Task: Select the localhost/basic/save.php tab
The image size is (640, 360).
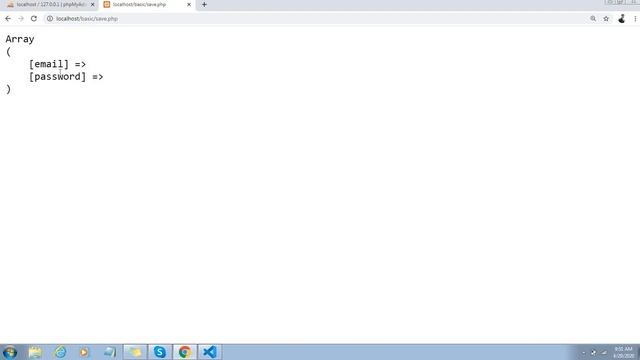Action: pos(147,4)
